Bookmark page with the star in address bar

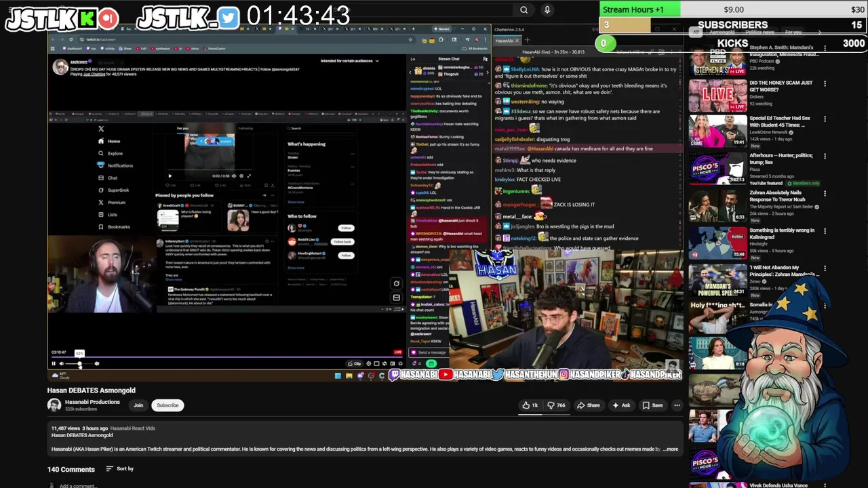coord(410,39)
